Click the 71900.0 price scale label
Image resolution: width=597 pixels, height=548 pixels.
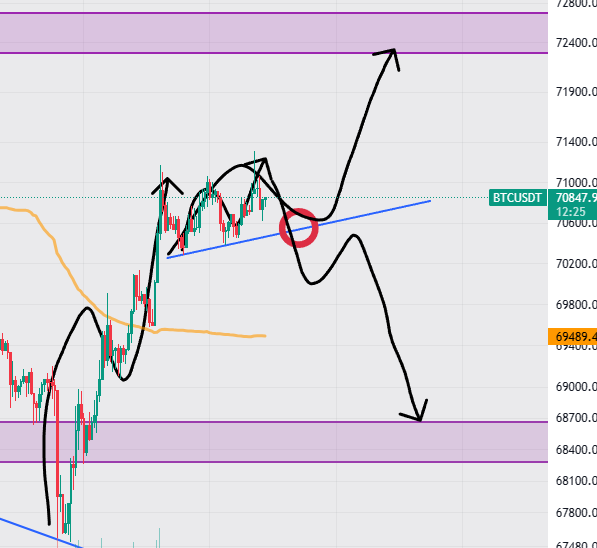(576, 92)
